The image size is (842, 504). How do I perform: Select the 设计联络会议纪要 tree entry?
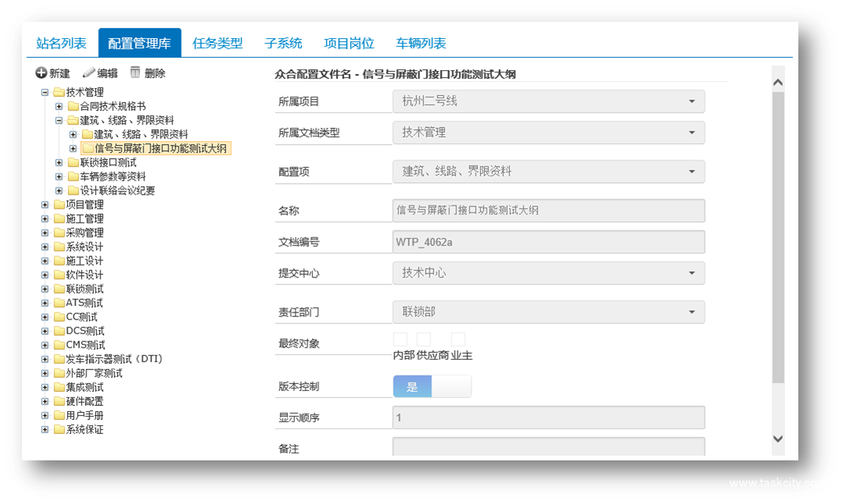pyautogui.click(x=117, y=191)
